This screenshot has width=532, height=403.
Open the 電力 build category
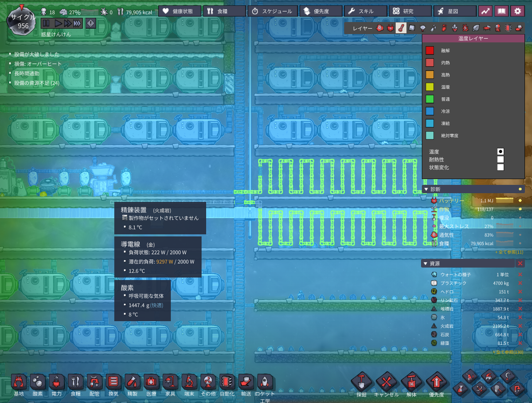click(57, 382)
